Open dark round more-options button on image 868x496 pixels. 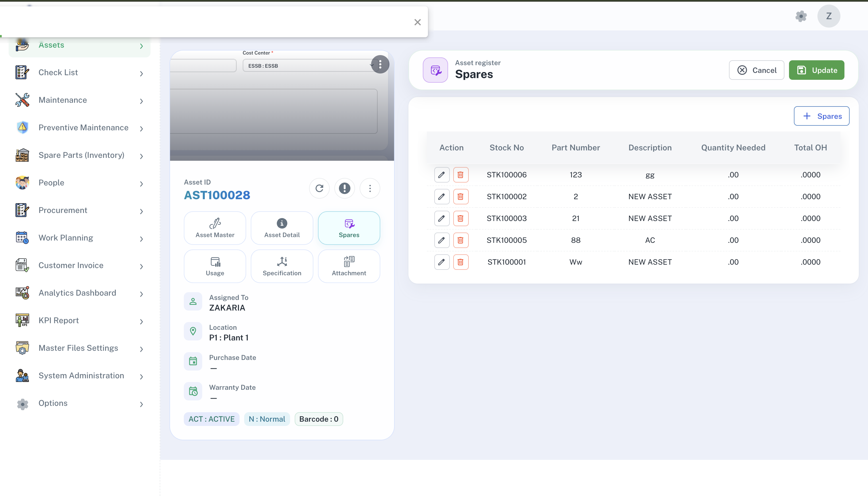tap(380, 64)
